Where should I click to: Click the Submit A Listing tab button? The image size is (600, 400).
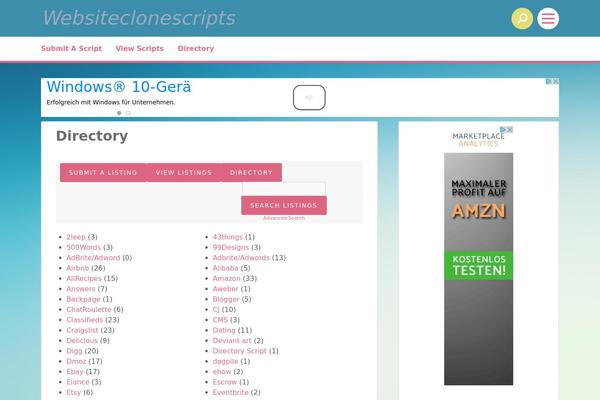(103, 173)
